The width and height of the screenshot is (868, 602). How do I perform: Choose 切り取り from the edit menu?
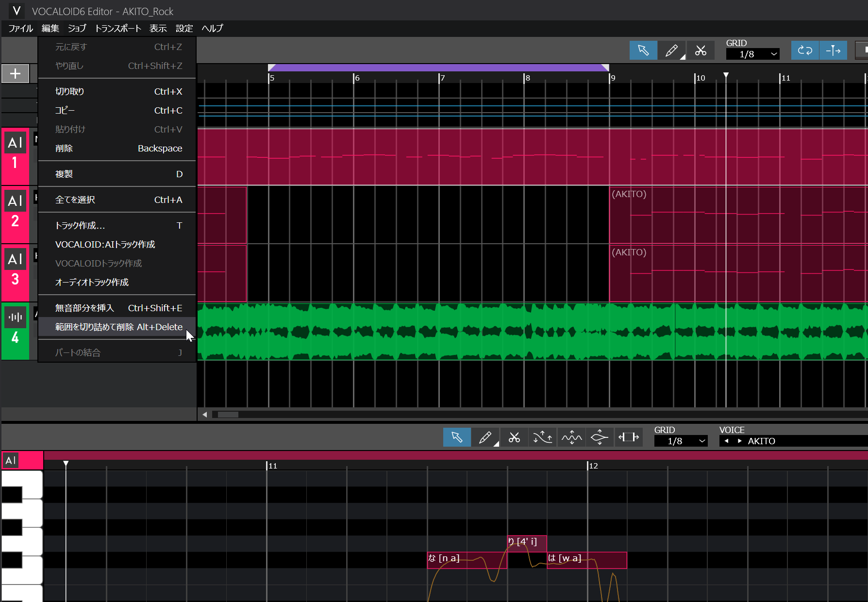pyautogui.click(x=117, y=91)
